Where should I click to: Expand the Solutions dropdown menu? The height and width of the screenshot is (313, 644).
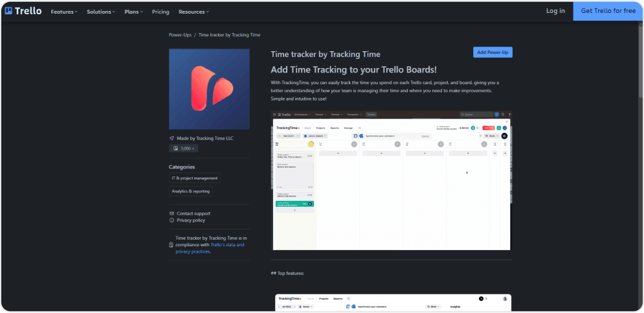click(x=100, y=12)
